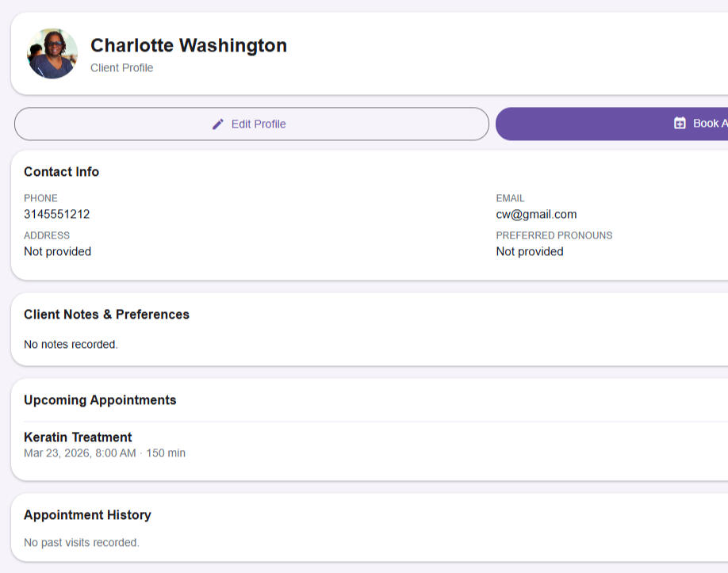Click the No past visits recorded text
Screen dimensions: 728x573
pyautogui.click(x=82, y=542)
